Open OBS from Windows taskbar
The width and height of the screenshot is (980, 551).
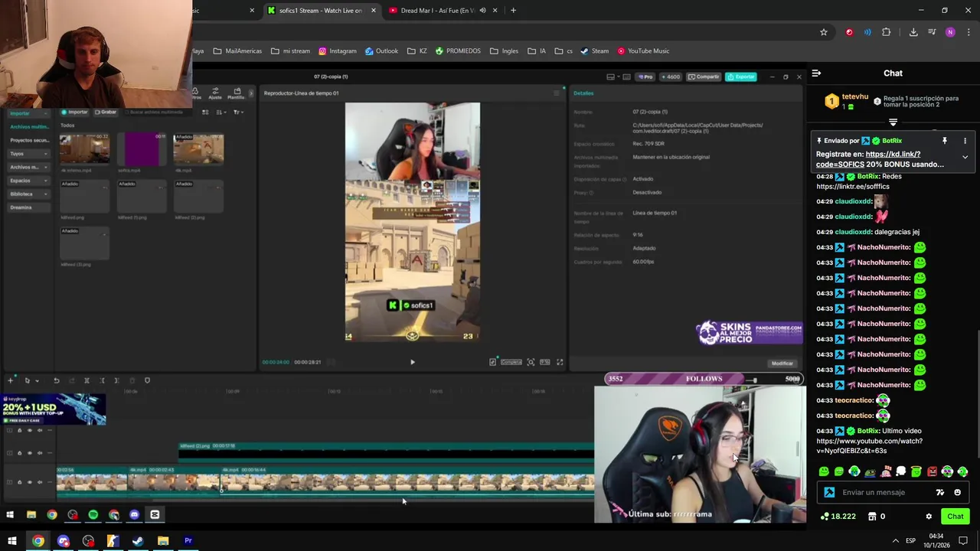(89, 541)
